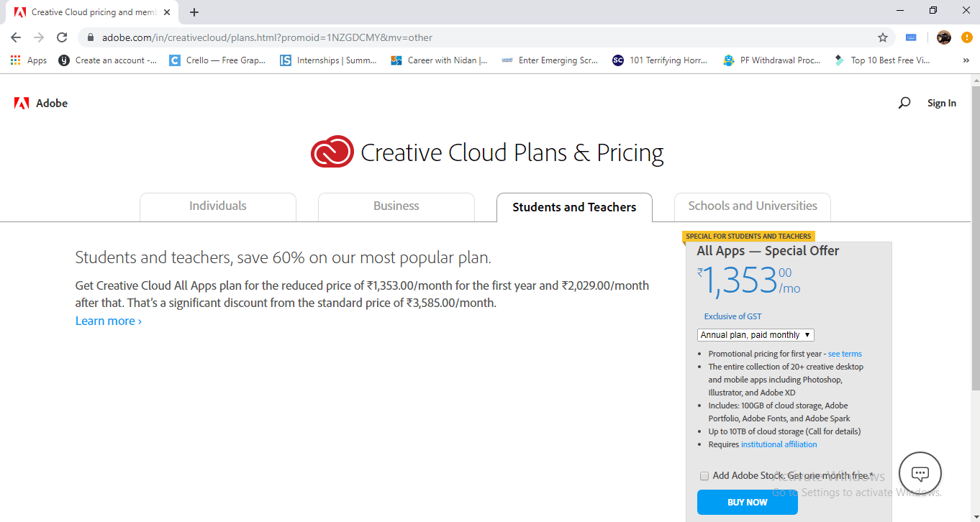Click the browser profile avatar icon
This screenshot has height=522, width=980.
click(943, 37)
